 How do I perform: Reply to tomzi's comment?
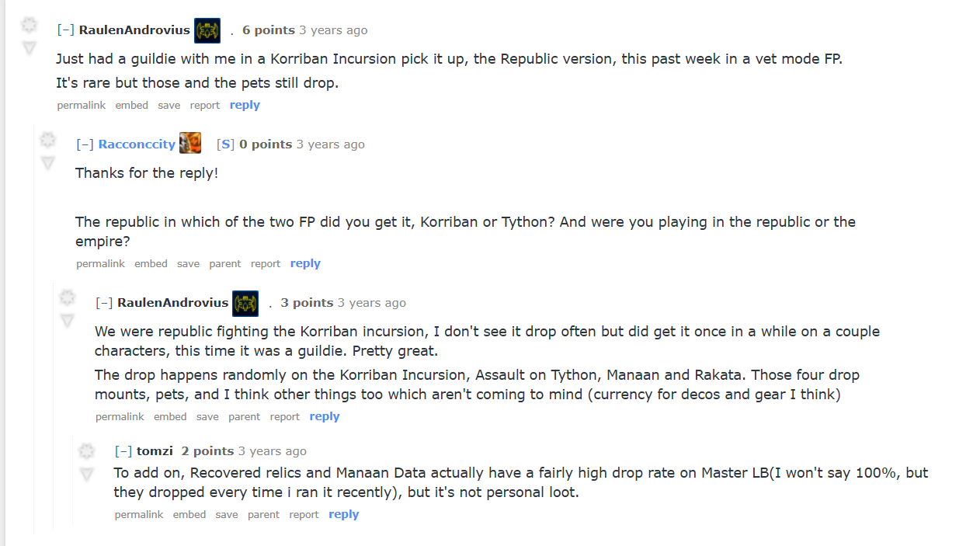[x=343, y=514]
